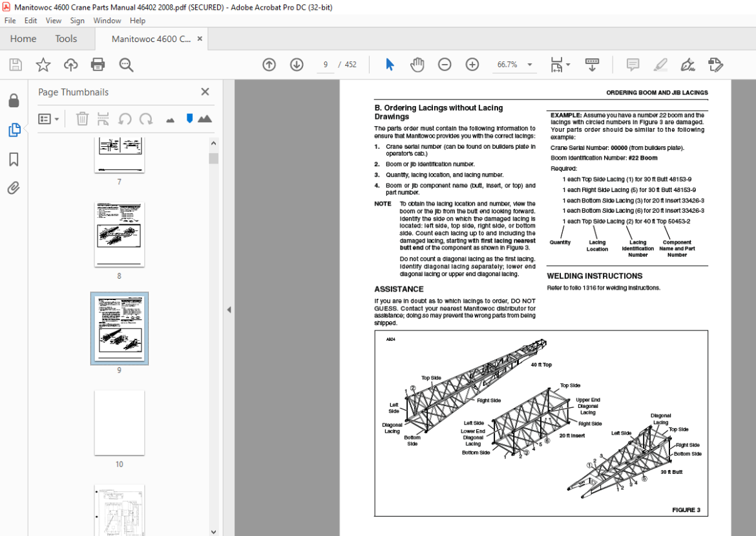
Task: Switch to the Tools tab
Action: [x=66, y=39]
